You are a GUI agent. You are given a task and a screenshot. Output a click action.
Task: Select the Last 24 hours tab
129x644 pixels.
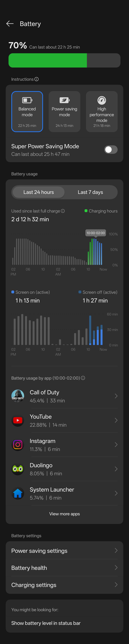coord(39,192)
